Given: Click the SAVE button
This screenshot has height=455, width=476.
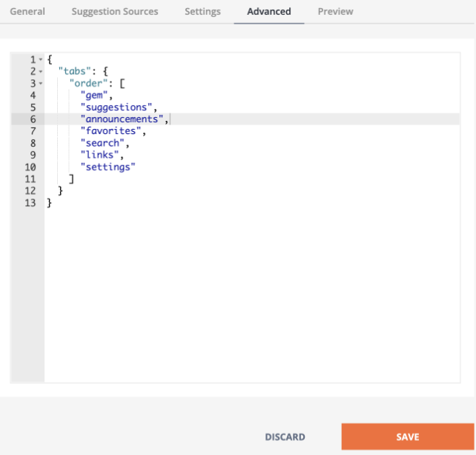Looking at the screenshot, I should (x=407, y=436).
